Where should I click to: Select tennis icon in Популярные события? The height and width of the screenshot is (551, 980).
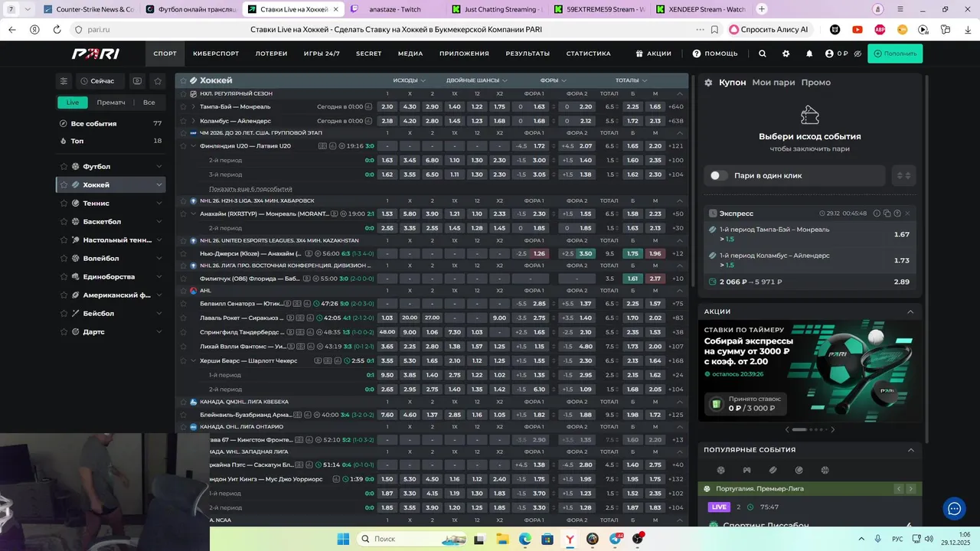[799, 470]
